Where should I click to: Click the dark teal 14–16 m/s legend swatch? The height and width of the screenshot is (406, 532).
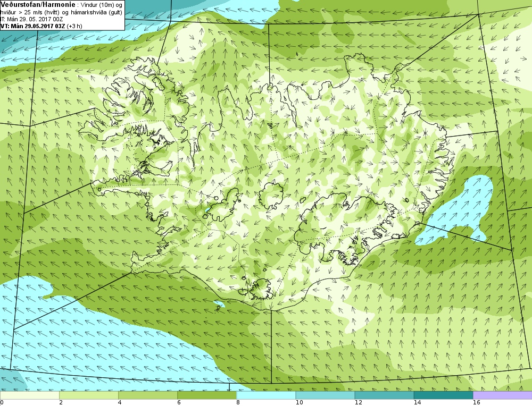(443, 395)
